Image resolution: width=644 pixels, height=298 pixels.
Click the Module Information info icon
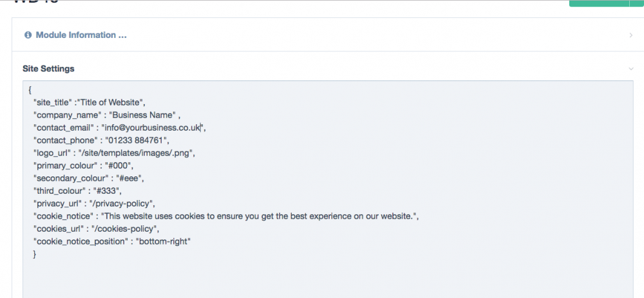28,35
